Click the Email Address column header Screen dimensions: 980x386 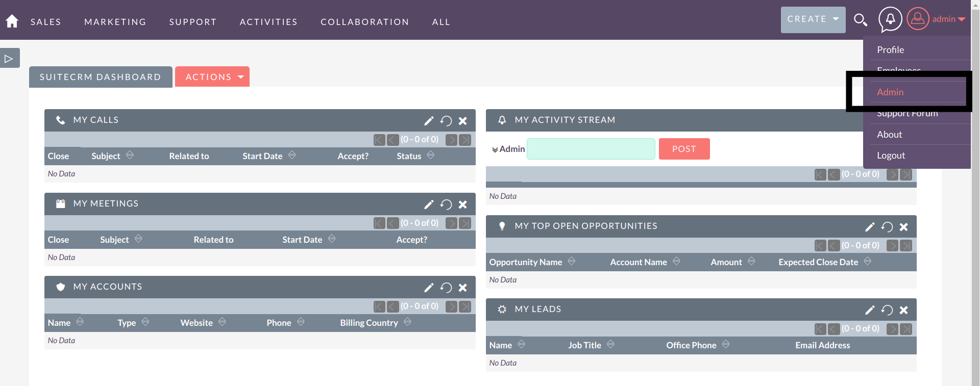click(823, 345)
